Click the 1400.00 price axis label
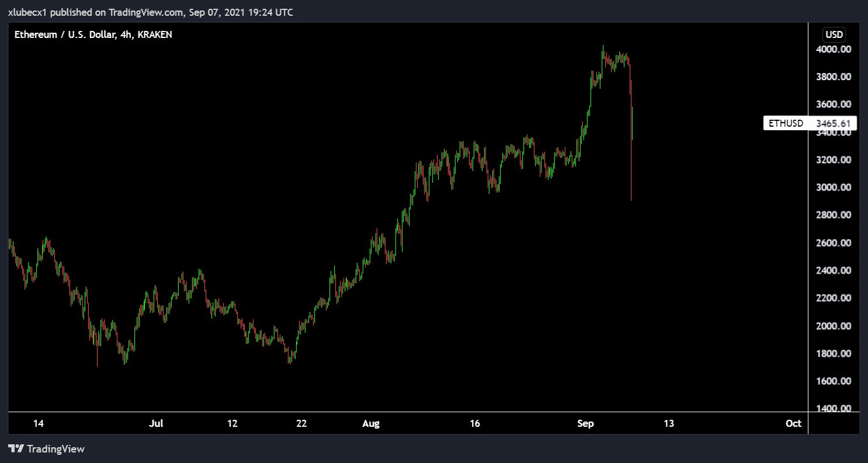 pos(833,409)
